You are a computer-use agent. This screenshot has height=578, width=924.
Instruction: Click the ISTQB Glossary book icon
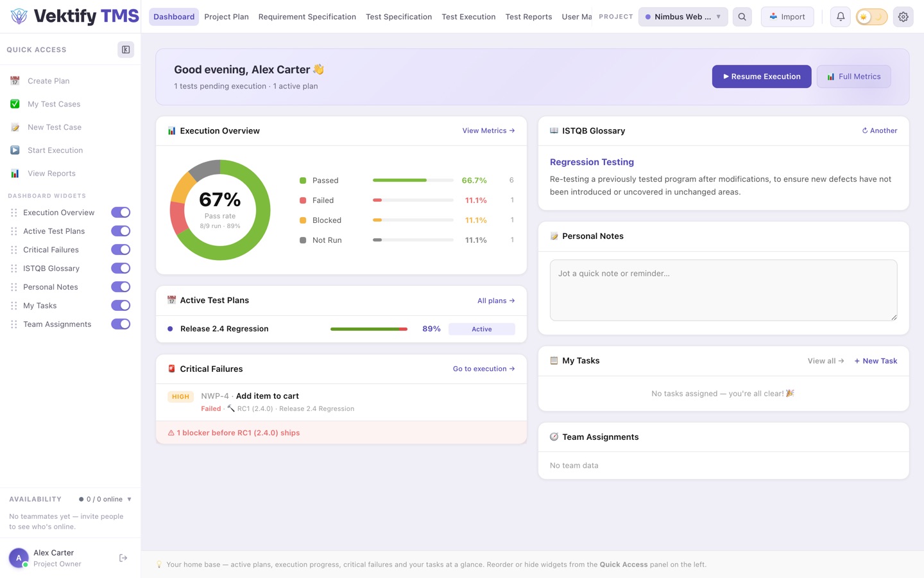point(554,131)
